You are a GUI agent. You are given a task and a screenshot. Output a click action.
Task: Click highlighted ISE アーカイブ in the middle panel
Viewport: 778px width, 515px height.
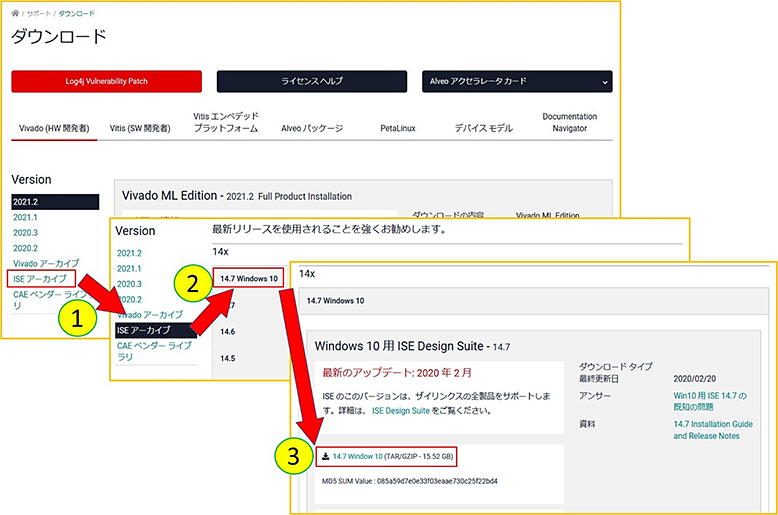156,330
